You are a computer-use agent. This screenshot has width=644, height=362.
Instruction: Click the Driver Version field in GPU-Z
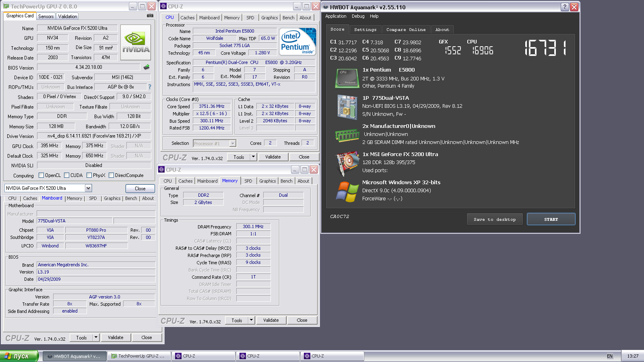[94, 136]
